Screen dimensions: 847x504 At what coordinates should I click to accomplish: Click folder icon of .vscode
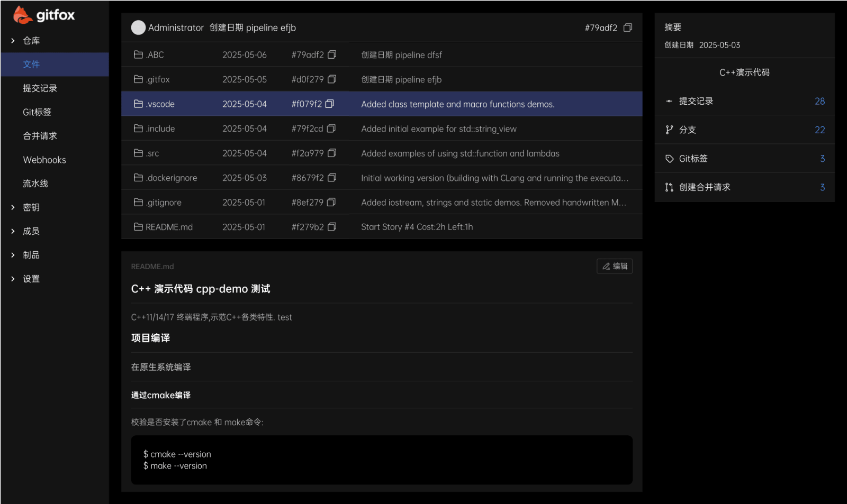[x=139, y=104]
